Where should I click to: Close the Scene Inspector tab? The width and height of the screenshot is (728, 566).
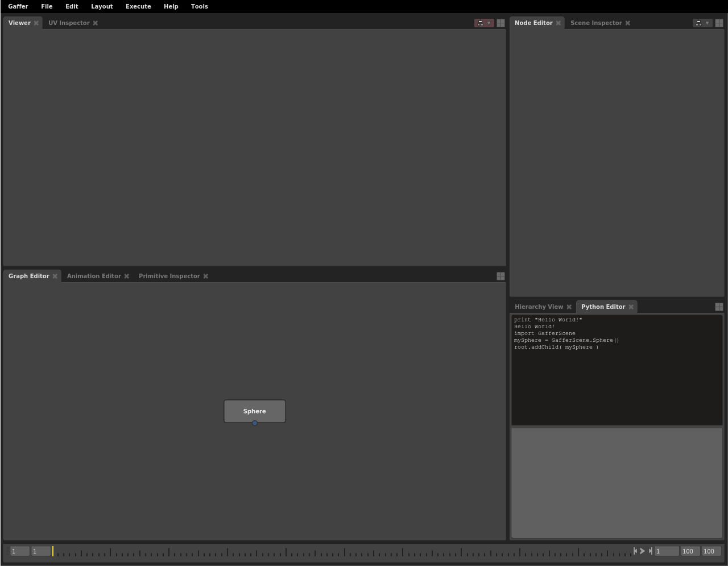[628, 23]
